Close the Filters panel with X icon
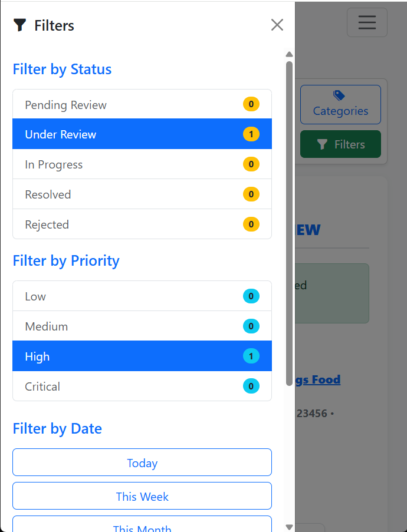 pyautogui.click(x=277, y=25)
